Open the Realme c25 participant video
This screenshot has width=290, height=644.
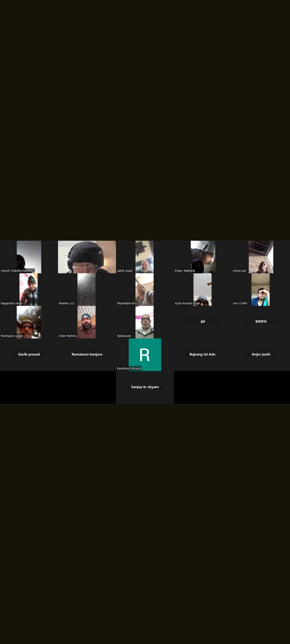pos(86,290)
